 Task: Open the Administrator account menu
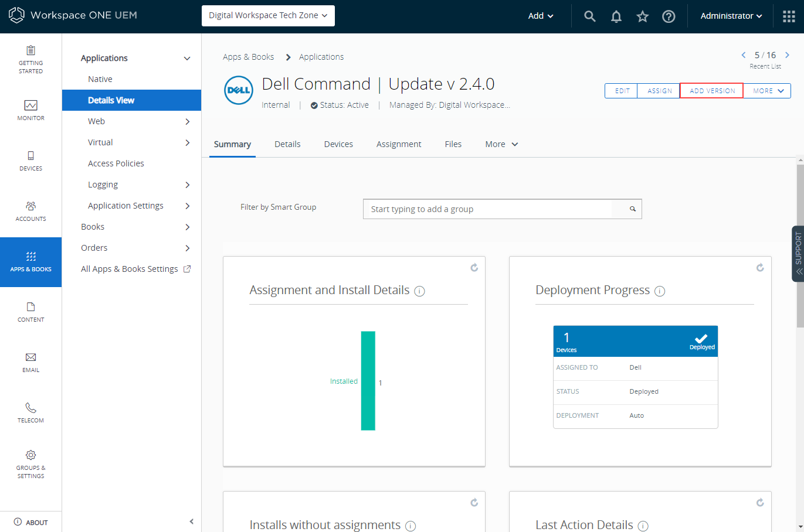tap(731, 16)
